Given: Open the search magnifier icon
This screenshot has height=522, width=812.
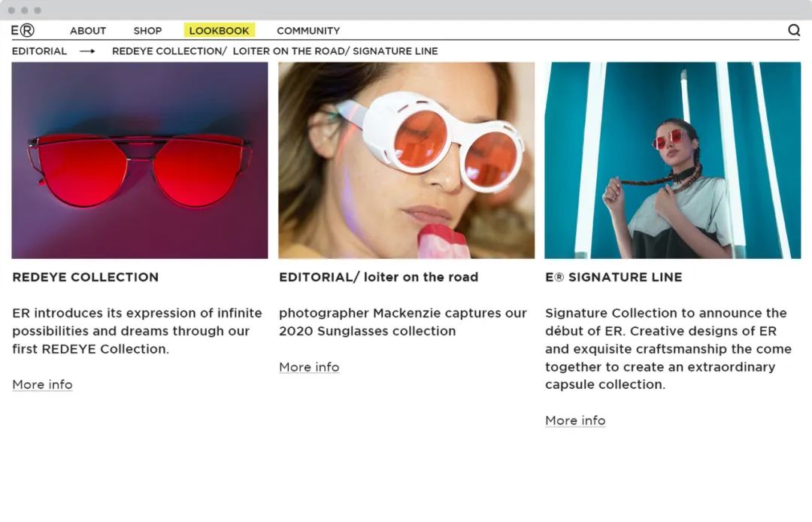Looking at the screenshot, I should tap(793, 31).
